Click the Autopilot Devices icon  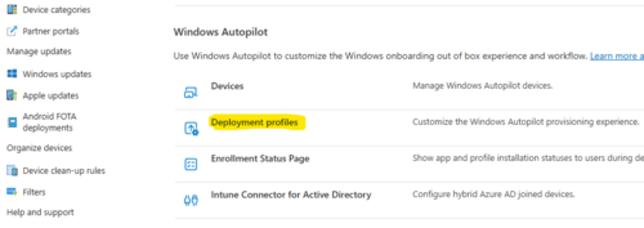pyautogui.click(x=191, y=93)
